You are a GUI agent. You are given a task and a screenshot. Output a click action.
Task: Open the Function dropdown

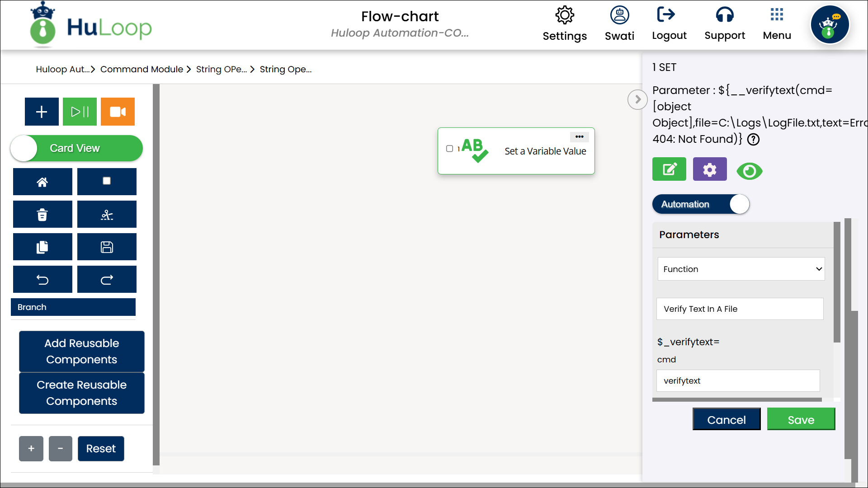[741, 269]
